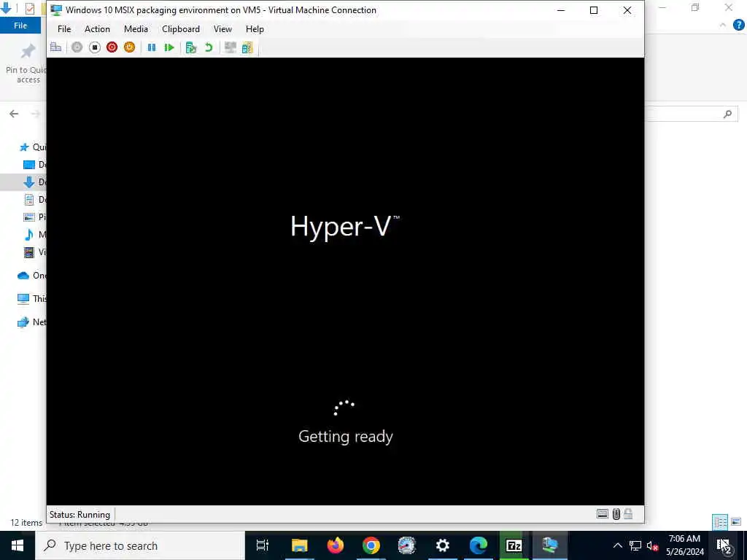Launch Chrome from the taskbar
The width and height of the screenshot is (747, 560).
pos(371,545)
